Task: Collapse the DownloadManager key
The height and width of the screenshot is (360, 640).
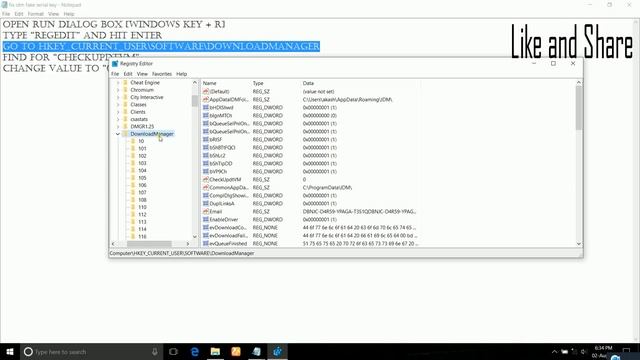Action: 118,134
